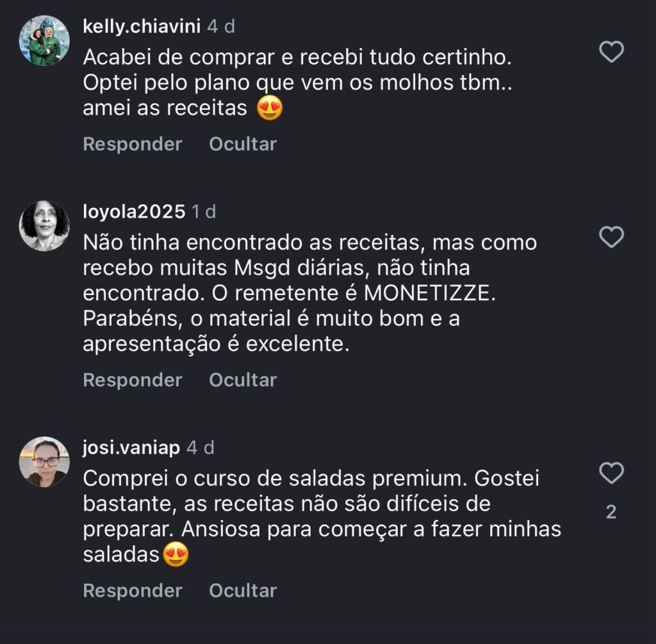656x644 pixels.
Task: Hide kelly.chiavini's comment with Ocultar
Action: tap(243, 144)
